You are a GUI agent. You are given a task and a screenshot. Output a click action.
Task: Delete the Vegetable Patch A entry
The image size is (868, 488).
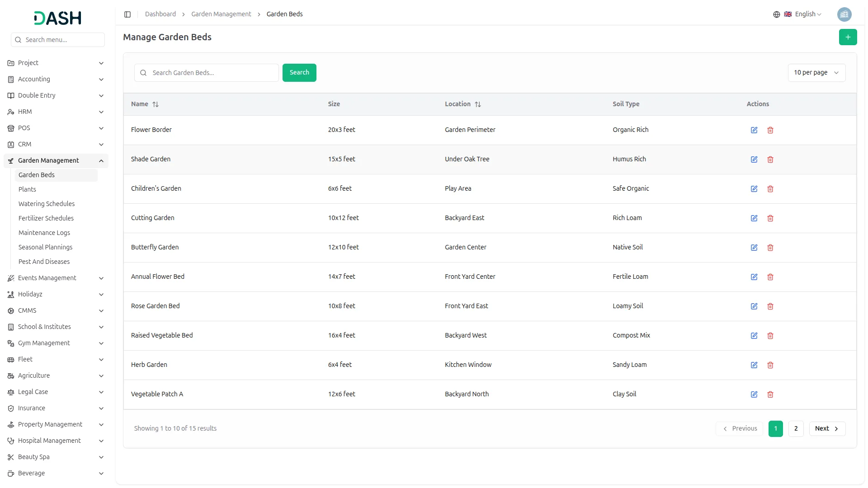(x=770, y=394)
